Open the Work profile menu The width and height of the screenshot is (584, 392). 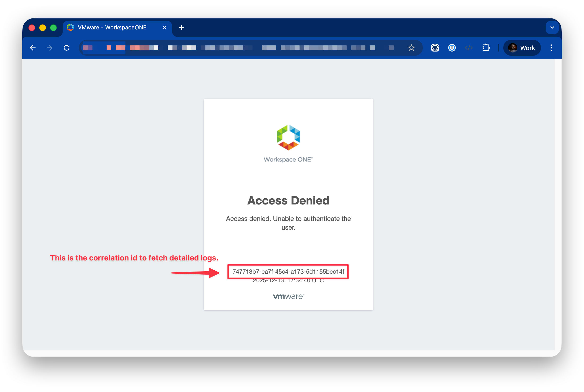pyautogui.click(x=522, y=48)
